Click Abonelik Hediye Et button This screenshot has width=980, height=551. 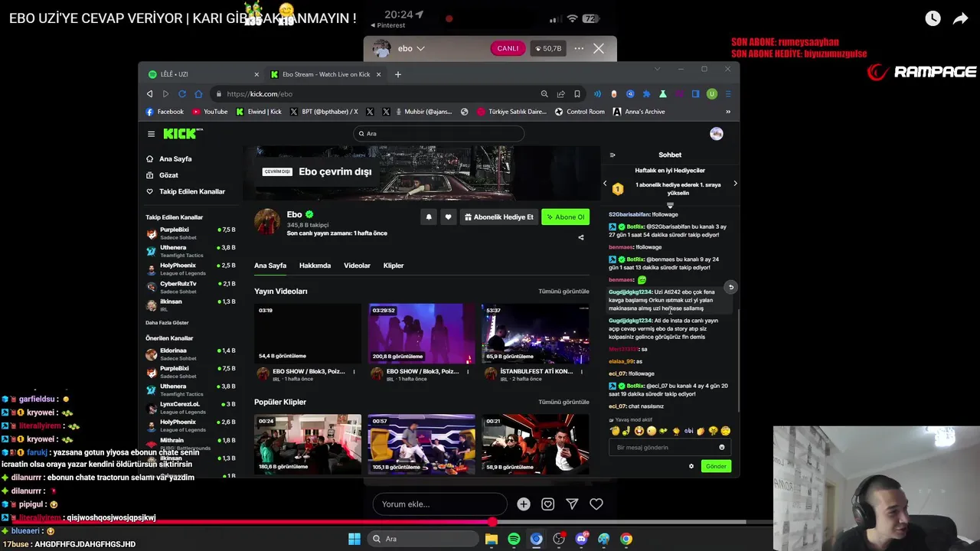tap(498, 217)
